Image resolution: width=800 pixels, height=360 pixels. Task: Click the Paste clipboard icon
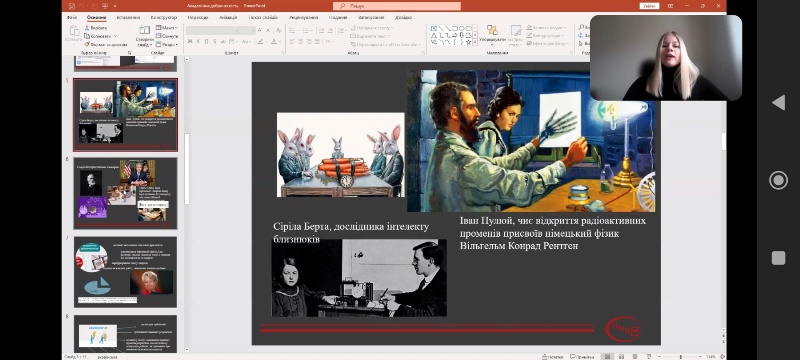click(74, 31)
